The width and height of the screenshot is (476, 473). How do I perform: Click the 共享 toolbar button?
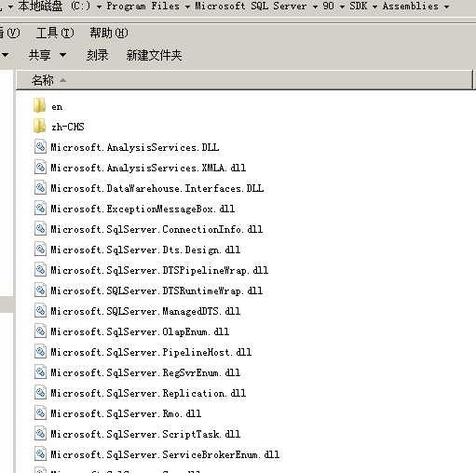click(x=39, y=55)
